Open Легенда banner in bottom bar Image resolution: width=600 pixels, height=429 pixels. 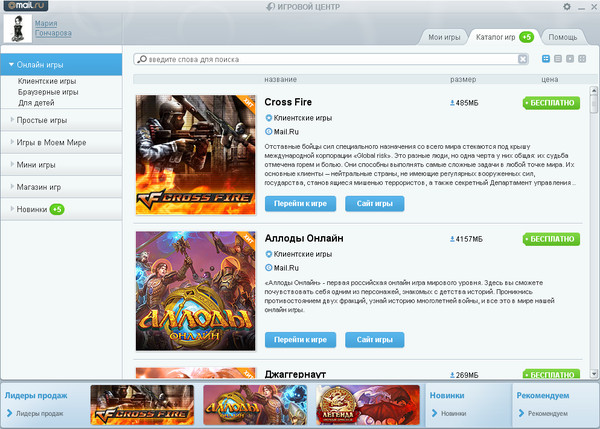[368, 405]
